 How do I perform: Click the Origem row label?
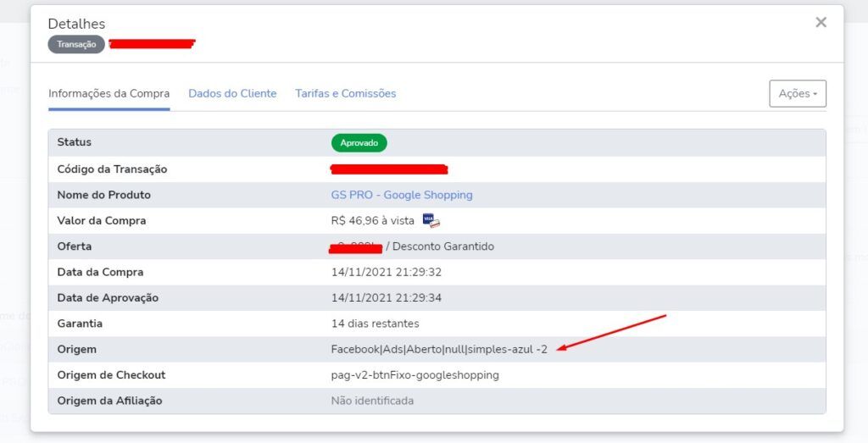point(76,349)
